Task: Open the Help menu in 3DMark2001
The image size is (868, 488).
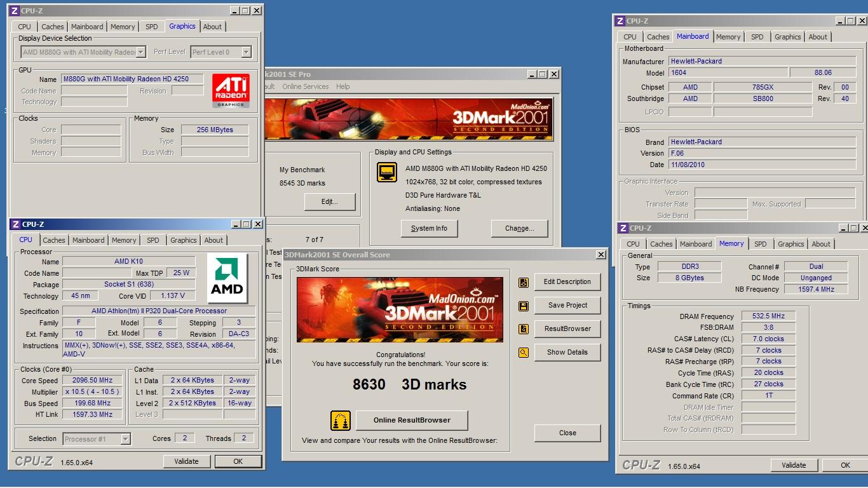Action: (343, 86)
